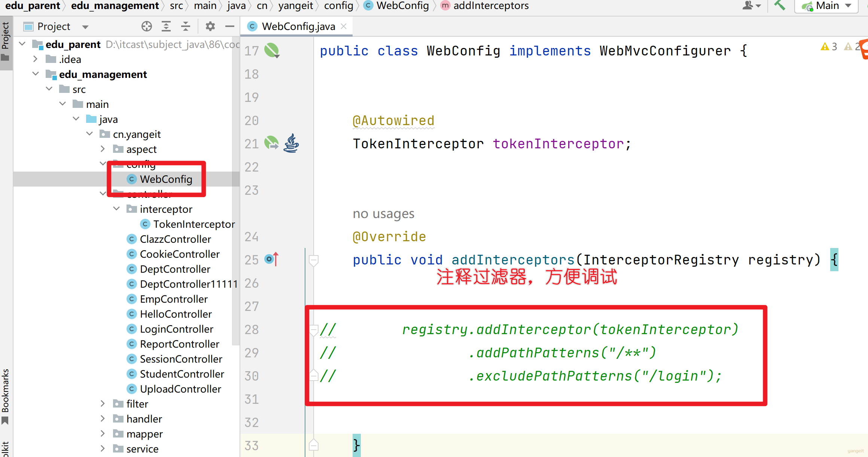
Task: Click yangeit breadcrumb in navigation bar
Action: coord(295,6)
